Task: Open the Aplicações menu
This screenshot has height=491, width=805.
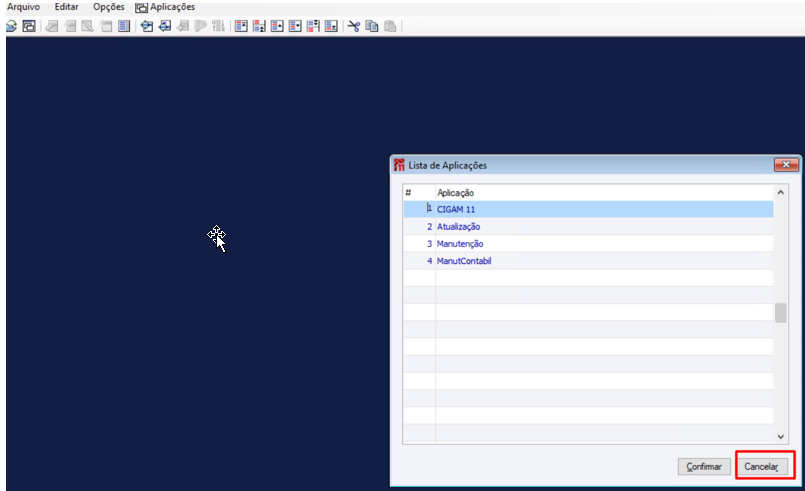Action: (x=172, y=7)
